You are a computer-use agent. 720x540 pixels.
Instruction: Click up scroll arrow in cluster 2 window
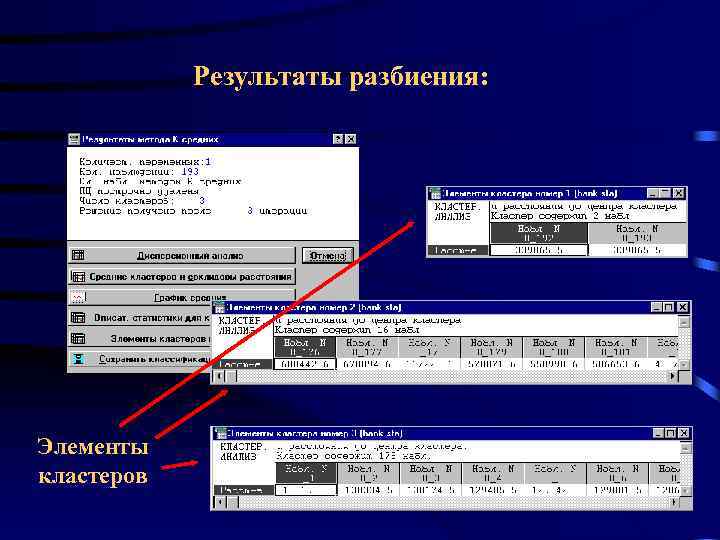pyautogui.click(x=684, y=322)
